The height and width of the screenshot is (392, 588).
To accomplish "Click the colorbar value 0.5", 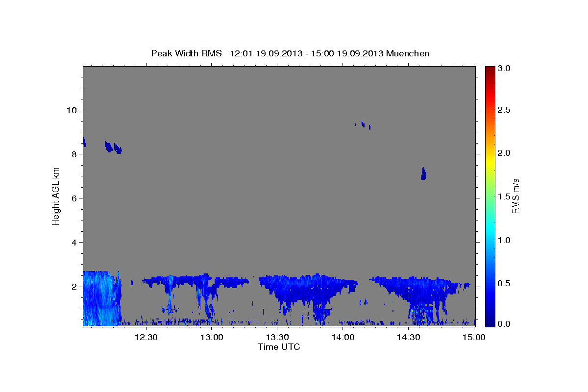I will point(505,283).
